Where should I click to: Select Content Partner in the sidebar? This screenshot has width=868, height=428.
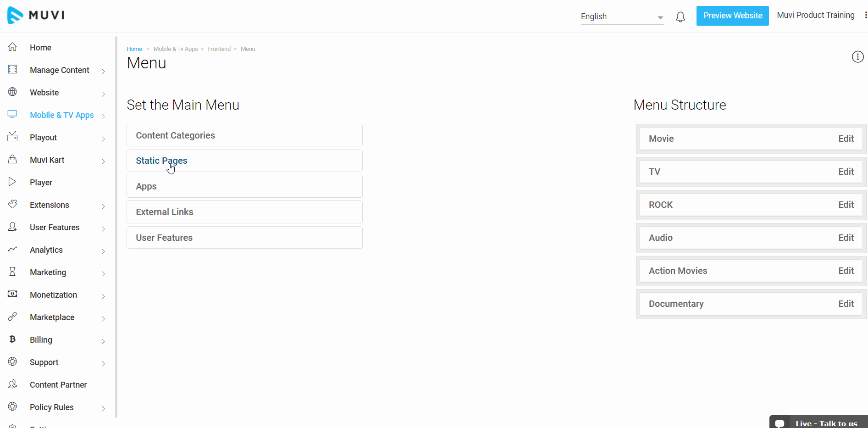(58, 385)
